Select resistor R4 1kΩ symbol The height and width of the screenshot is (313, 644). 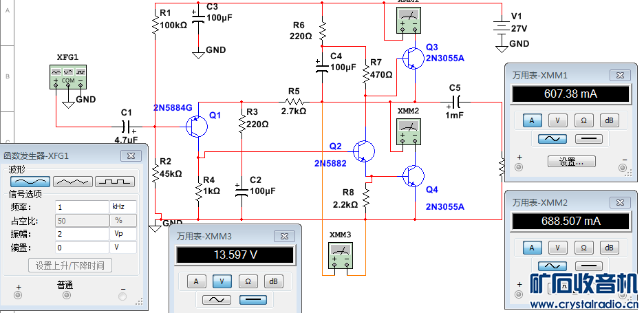(x=198, y=191)
